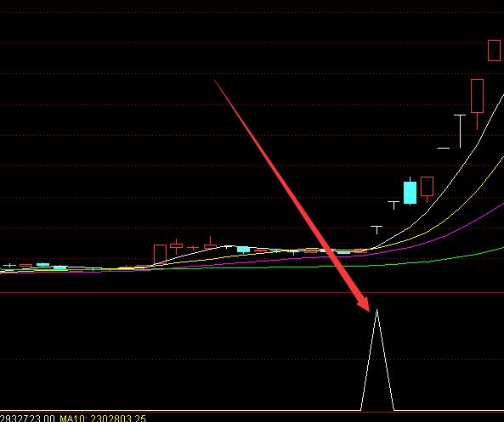The width and height of the screenshot is (504, 422).
Task: Click the tail start of the red arrow
Action: point(215,81)
